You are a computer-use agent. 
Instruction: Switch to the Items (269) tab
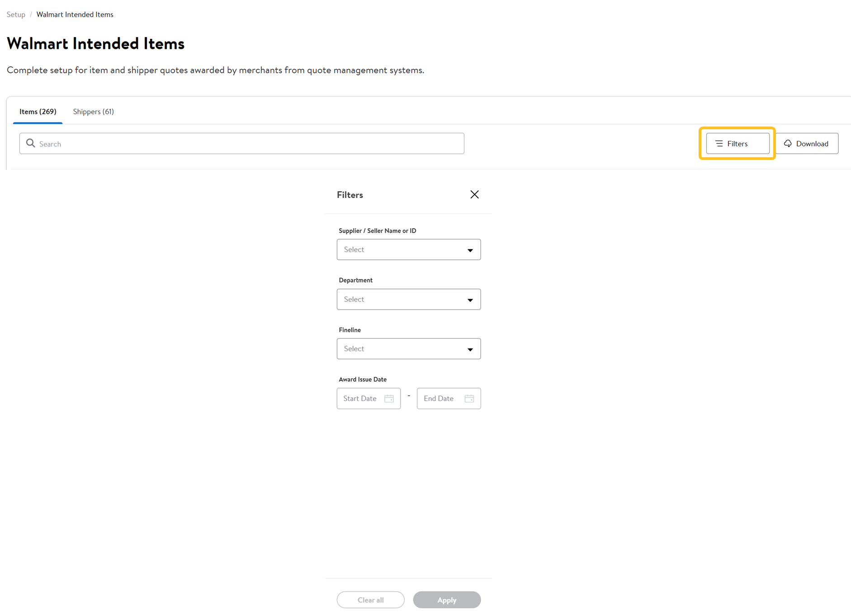(38, 112)
